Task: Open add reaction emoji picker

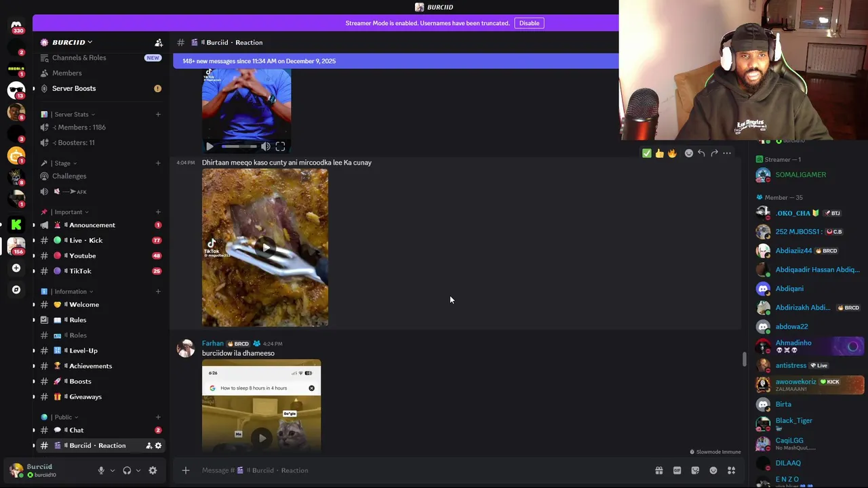Action: pyautogui.click(x=688, y=153)
